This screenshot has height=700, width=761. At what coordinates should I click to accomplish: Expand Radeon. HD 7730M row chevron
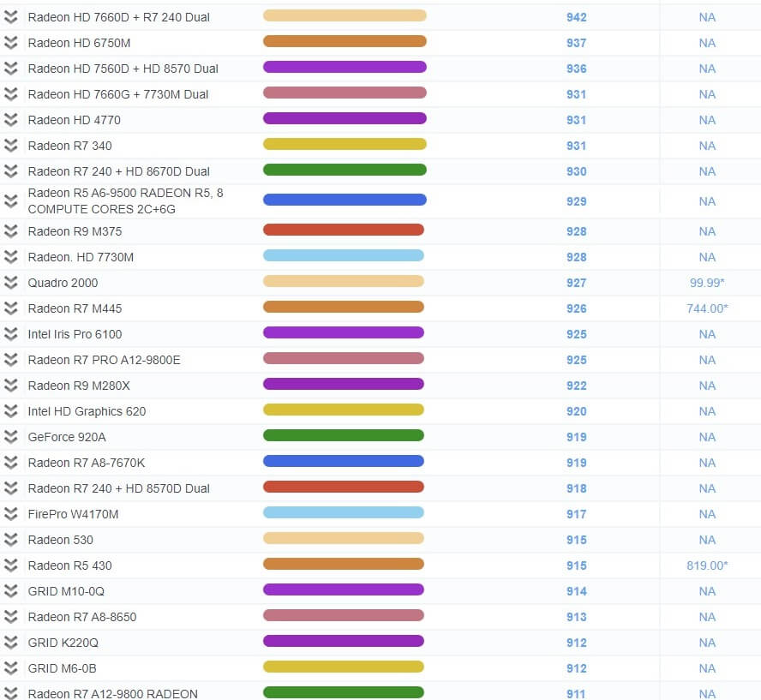tap(10, 257)
